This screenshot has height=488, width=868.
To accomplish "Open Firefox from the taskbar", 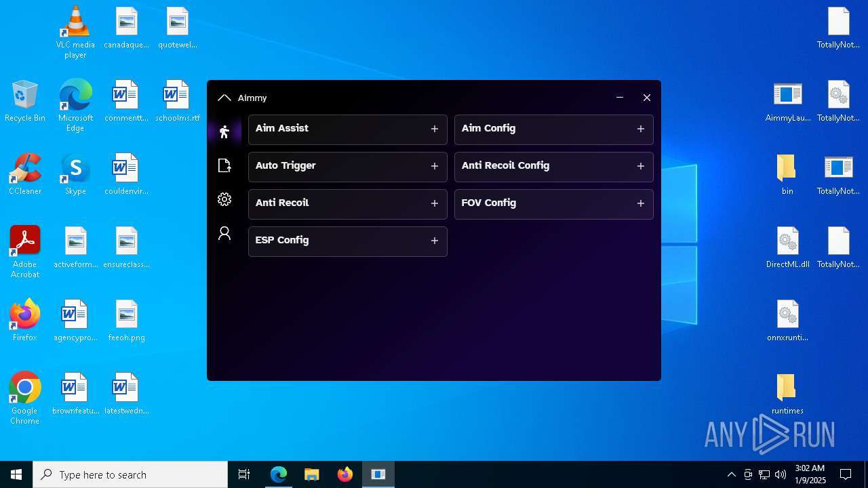I will coord(345,474).
